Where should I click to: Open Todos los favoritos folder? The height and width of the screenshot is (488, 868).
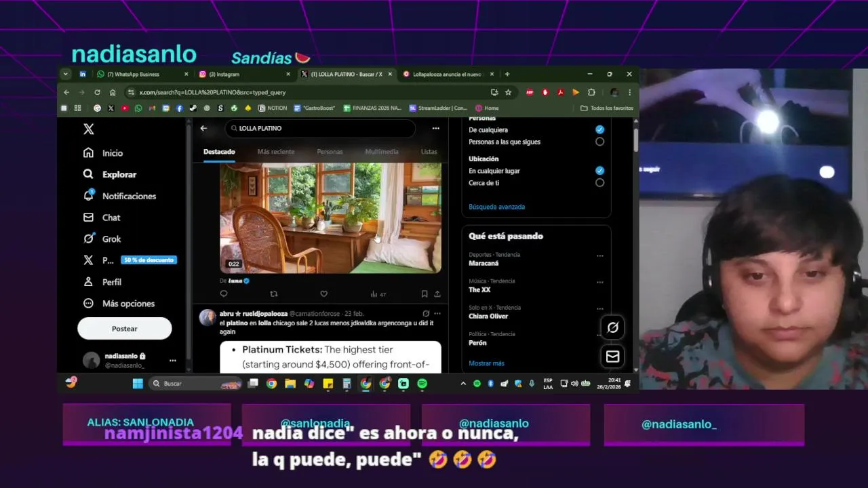pyautogui.click(x=607, y=108)
